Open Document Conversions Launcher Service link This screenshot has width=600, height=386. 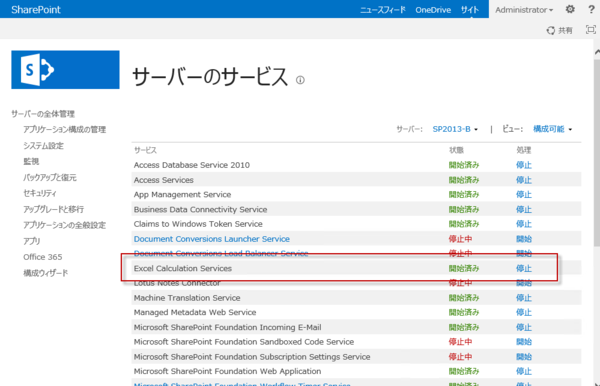point(212,239)
